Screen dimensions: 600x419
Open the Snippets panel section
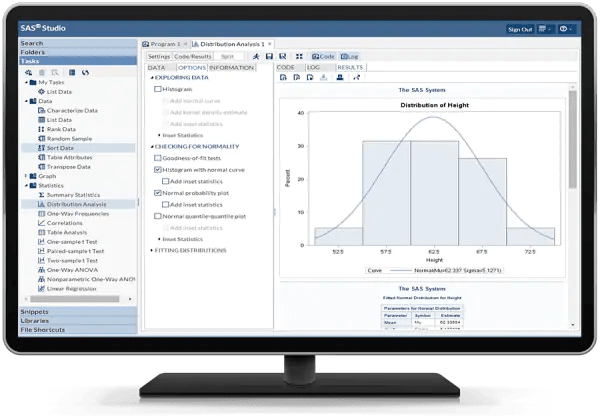coord(78,312)
